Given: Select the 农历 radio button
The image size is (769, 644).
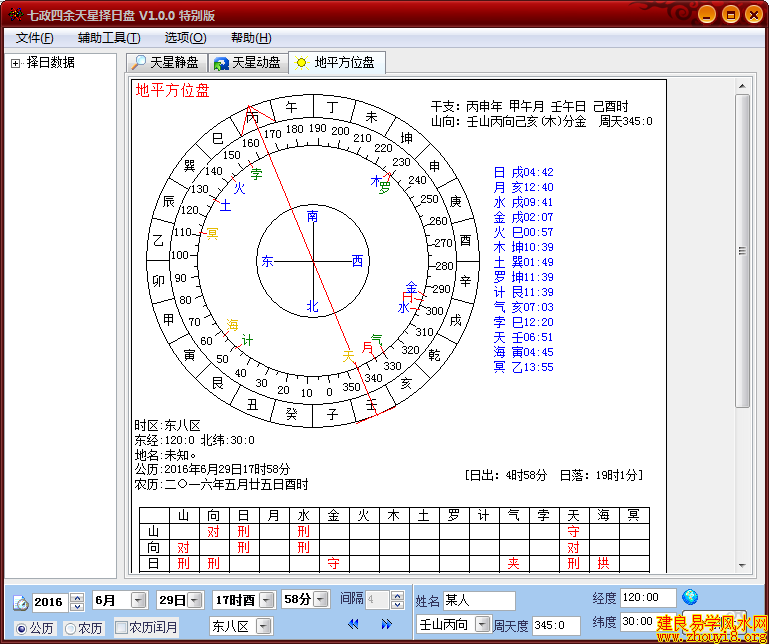Looking at the screenshot, I should click(x=71, y=628).
